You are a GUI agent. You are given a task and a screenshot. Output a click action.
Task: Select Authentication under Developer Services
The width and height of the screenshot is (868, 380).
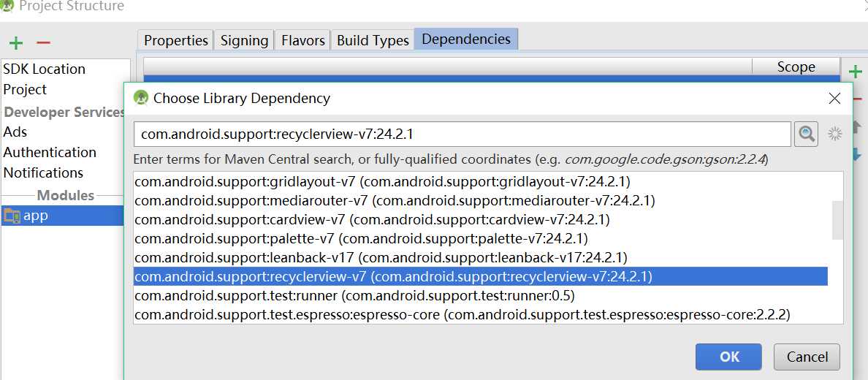click(50, 152)
